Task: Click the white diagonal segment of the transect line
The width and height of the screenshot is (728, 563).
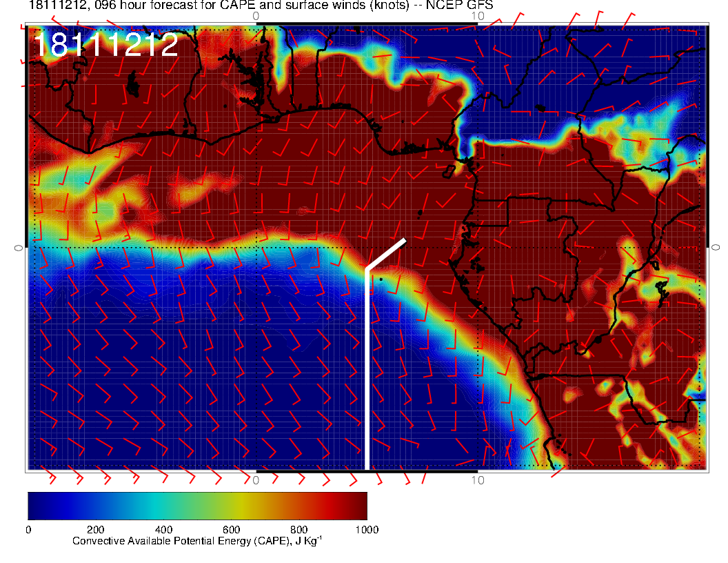Action: click(x=386, y=254)
